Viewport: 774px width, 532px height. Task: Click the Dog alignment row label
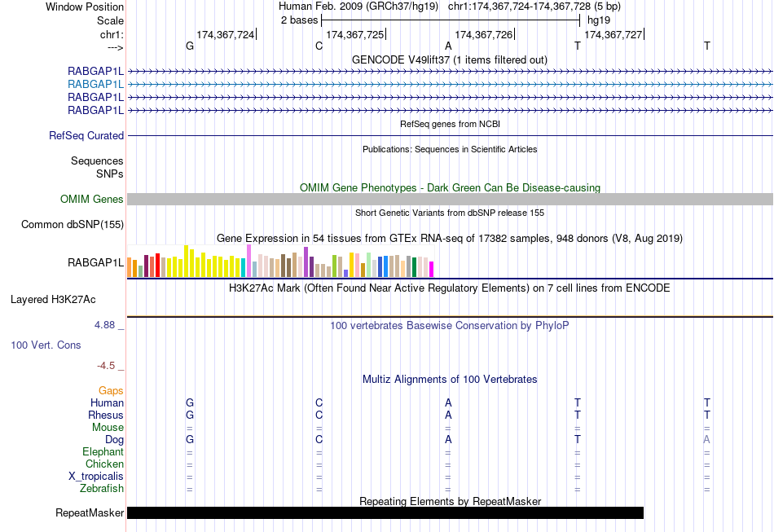[115, 440]
